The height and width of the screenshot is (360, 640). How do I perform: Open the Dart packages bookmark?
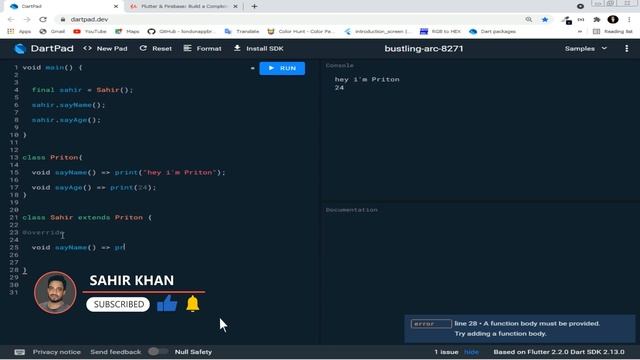pos(493,31)
